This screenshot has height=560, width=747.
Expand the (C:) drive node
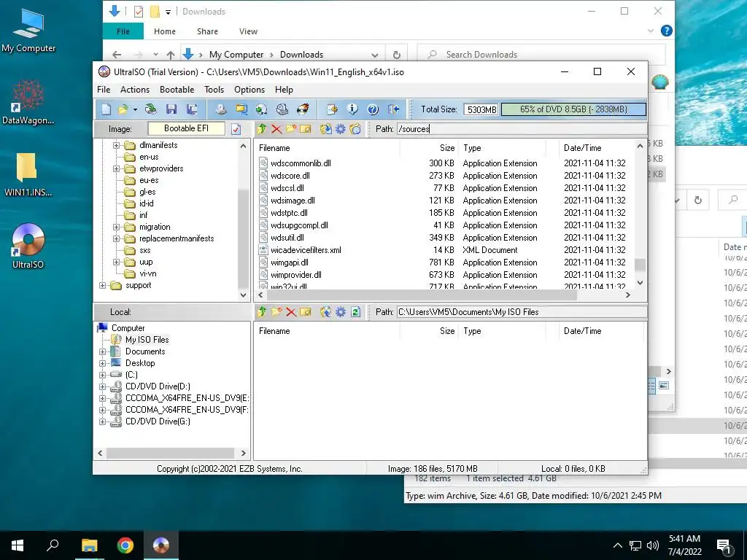[x=102, y=375]
